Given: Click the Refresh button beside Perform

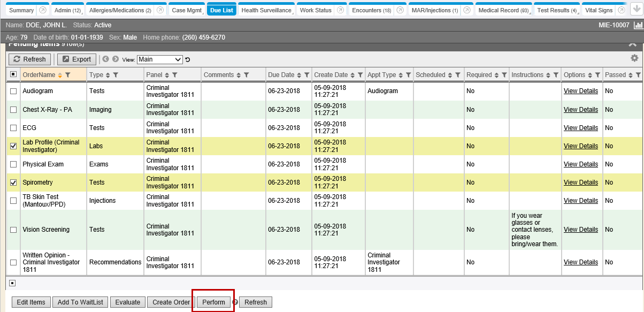Looking at the screenshot, I should coord(256,302).
